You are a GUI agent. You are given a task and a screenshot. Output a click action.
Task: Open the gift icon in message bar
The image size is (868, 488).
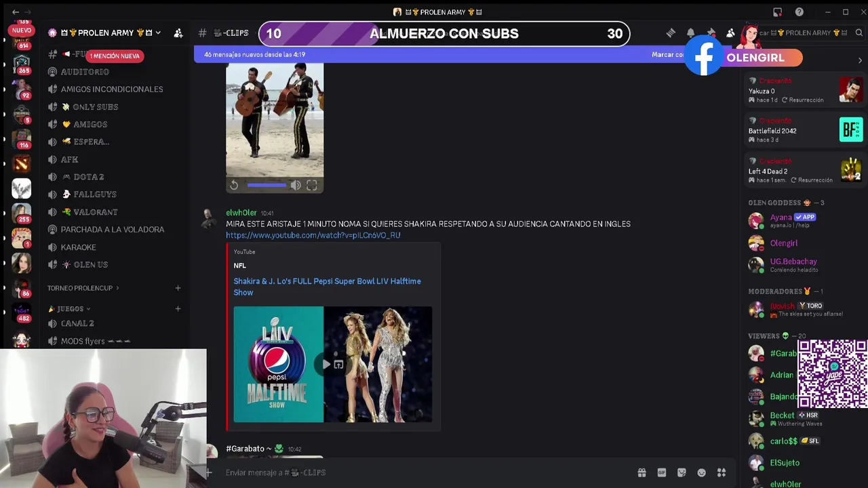642,472
